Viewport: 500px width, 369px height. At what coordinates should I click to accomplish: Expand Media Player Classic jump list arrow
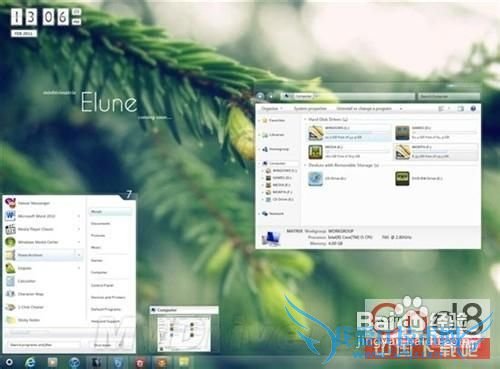(x=79, y=229)
